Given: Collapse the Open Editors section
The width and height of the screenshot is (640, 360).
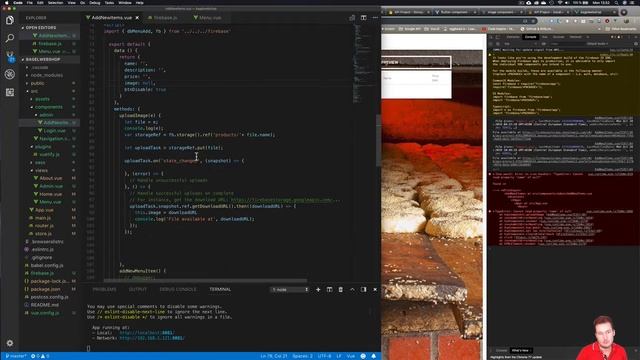Looking at the screenshot, I should coord(41,27).
